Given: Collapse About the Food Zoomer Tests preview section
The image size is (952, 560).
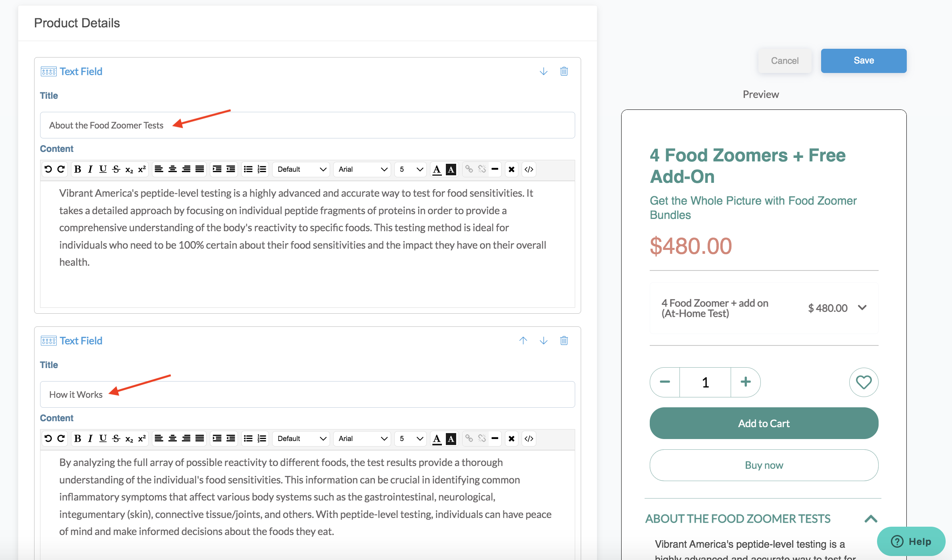Looking at the screenshot, I should tap(871, 519).
